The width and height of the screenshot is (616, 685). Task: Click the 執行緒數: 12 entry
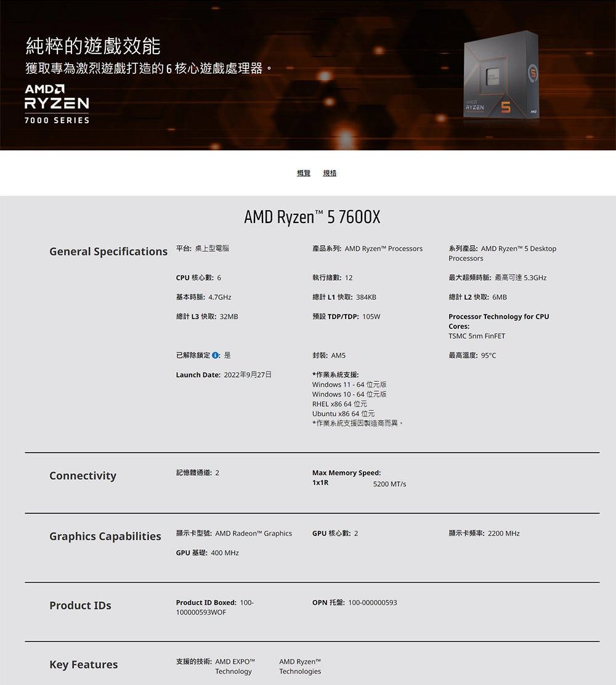[x=333, y=277]
